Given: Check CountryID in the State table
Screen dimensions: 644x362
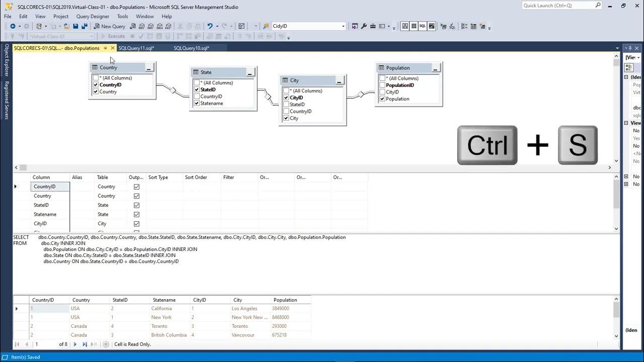Looking at the screenshot, I should tap(197, 97).
